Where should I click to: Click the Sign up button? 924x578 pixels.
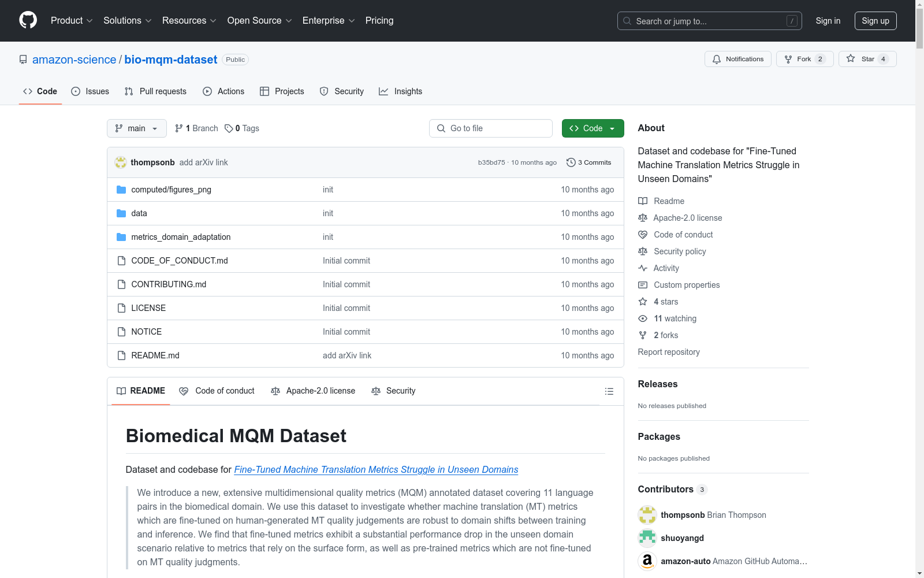875,21
